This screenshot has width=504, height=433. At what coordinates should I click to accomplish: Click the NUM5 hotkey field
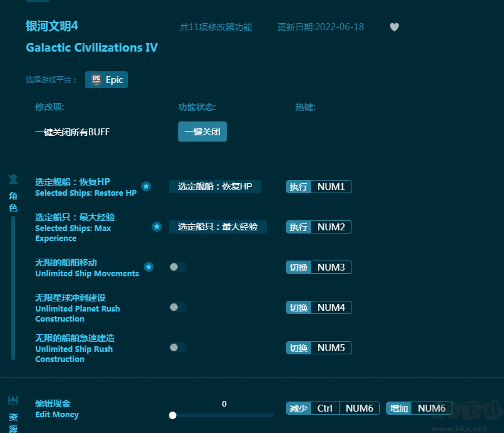point(331,348)
